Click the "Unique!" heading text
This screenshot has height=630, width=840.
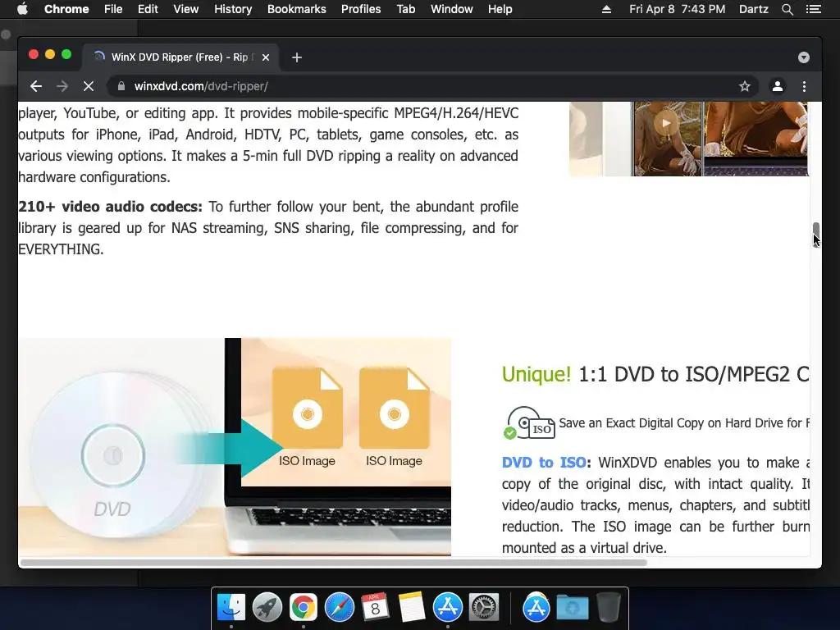click(x=536, y=374)
